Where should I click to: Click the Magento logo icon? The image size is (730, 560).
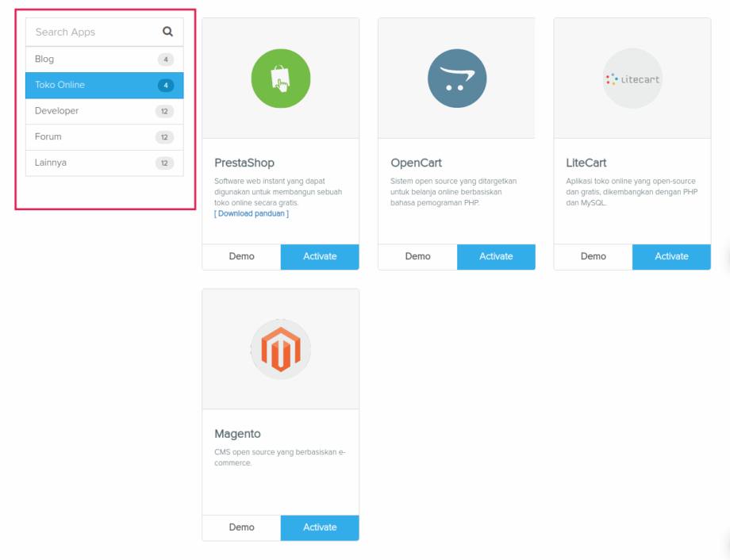[x=280, y=349]
